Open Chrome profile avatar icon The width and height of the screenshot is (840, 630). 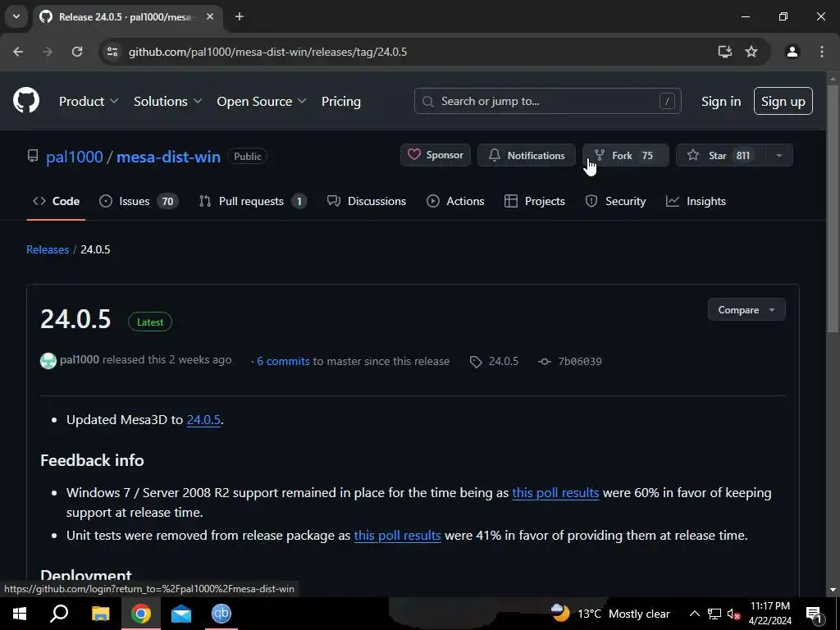click(792, 52)
